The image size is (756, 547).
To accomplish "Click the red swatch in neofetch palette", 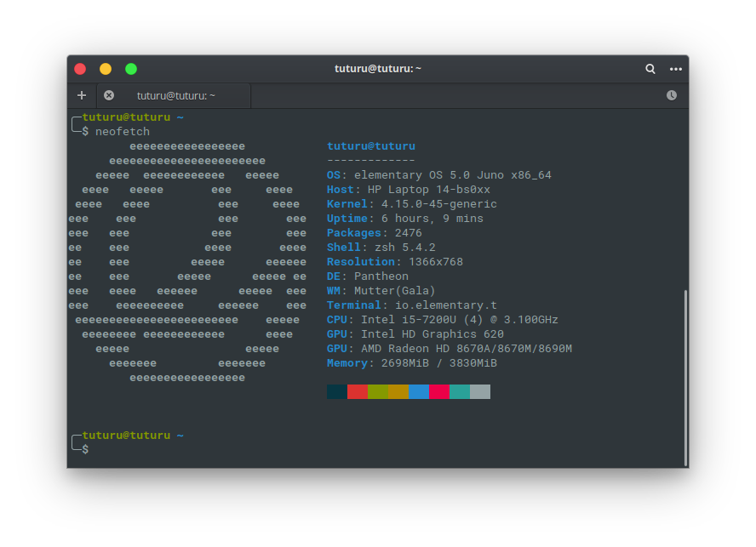I will pos(357,391).
